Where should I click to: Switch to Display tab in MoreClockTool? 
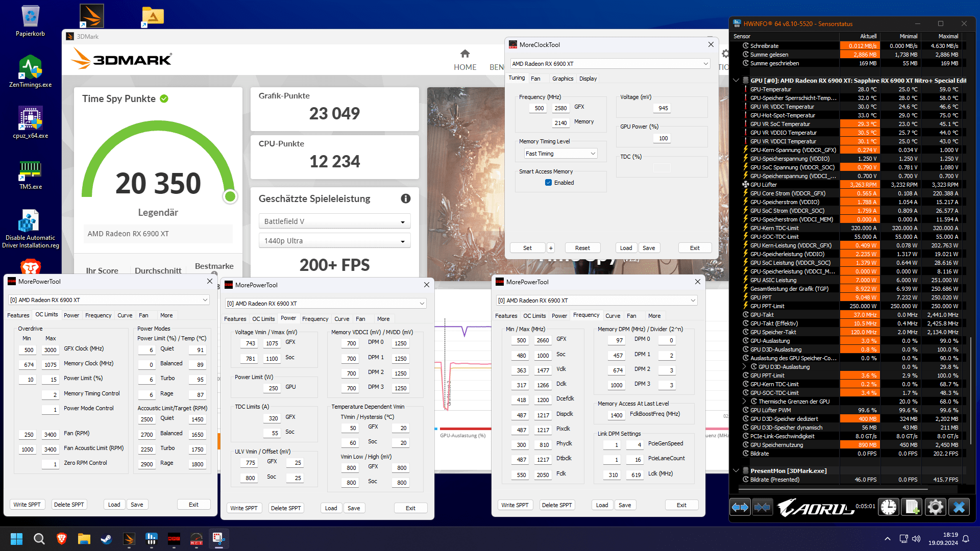[588, 79]
